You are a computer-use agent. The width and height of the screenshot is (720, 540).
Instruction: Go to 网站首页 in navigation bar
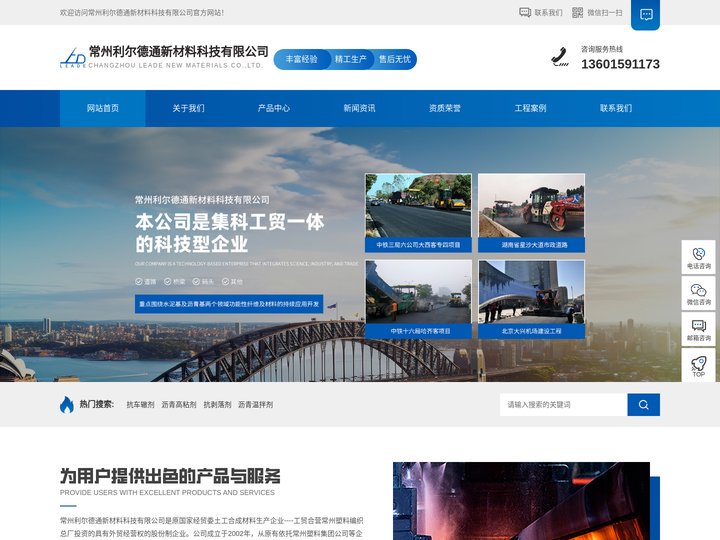[102, 108]
